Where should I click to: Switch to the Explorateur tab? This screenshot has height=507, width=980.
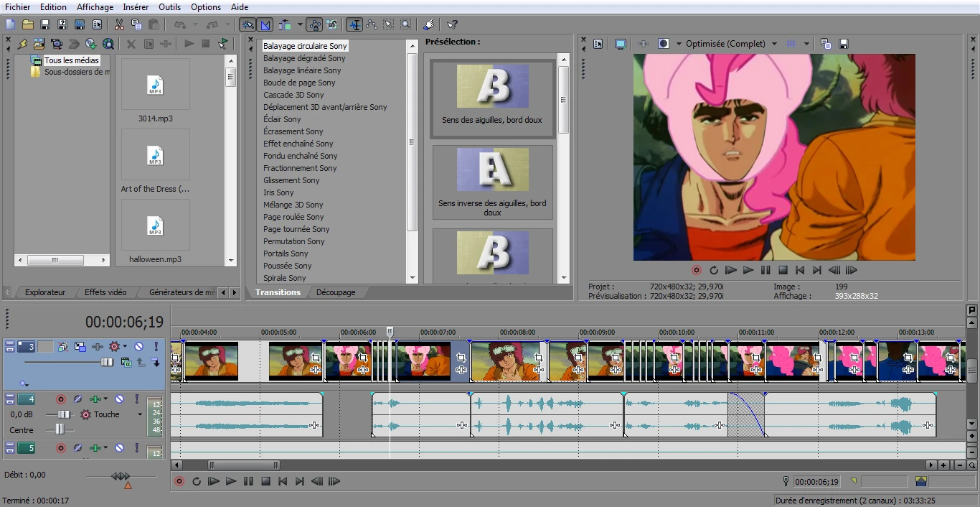click(x=45, y=292)
